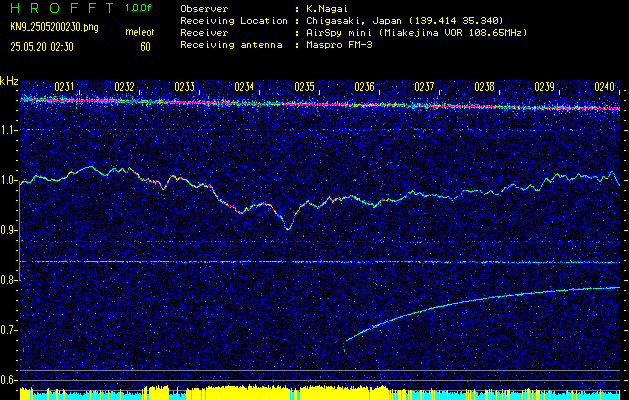Viewport: 629px width, 400px height.
Task: Click the 1.1 kHz axis label
Action: [x=8, y=130]
